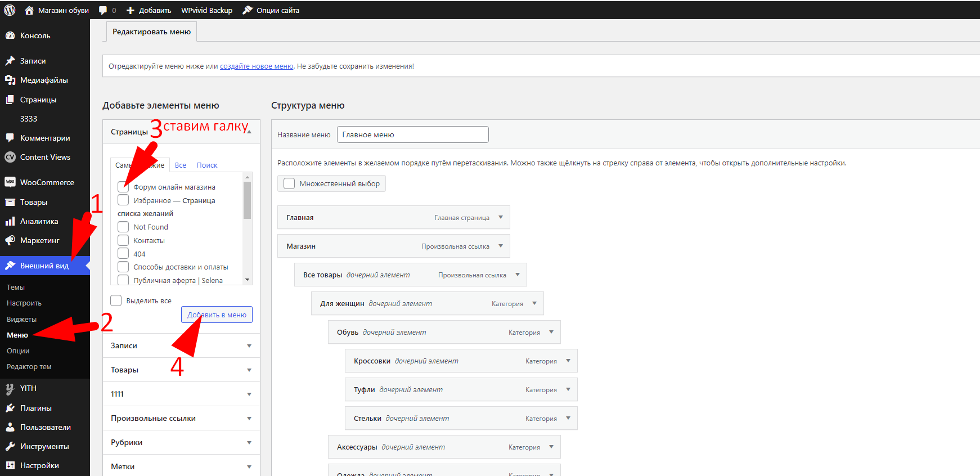The width and height of the screenshot is (980, 476).
Task: Enable the Множественный выбор checkbox
Action: point(289,183)
